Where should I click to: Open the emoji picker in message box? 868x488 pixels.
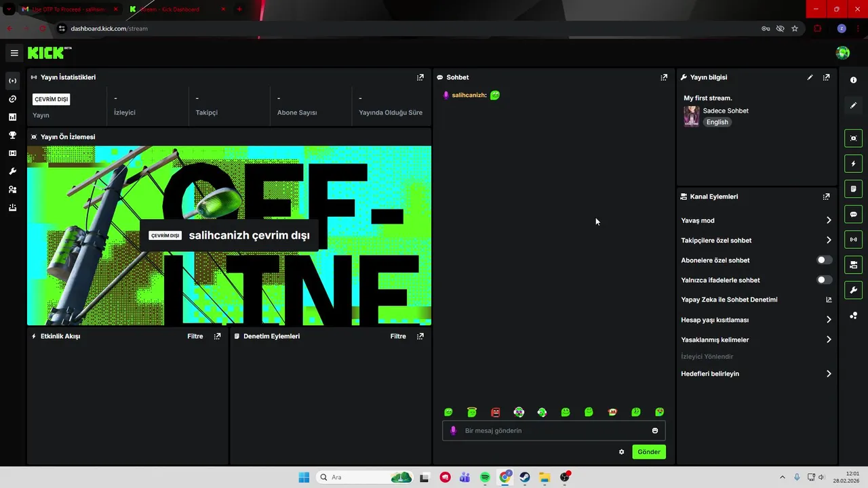click(655, 430)
